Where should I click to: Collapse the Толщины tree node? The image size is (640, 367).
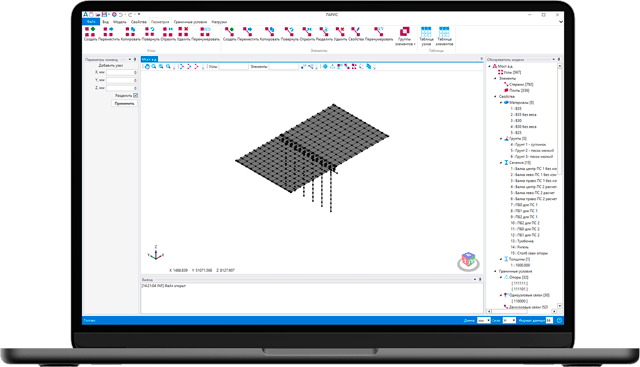pos(501,259)
